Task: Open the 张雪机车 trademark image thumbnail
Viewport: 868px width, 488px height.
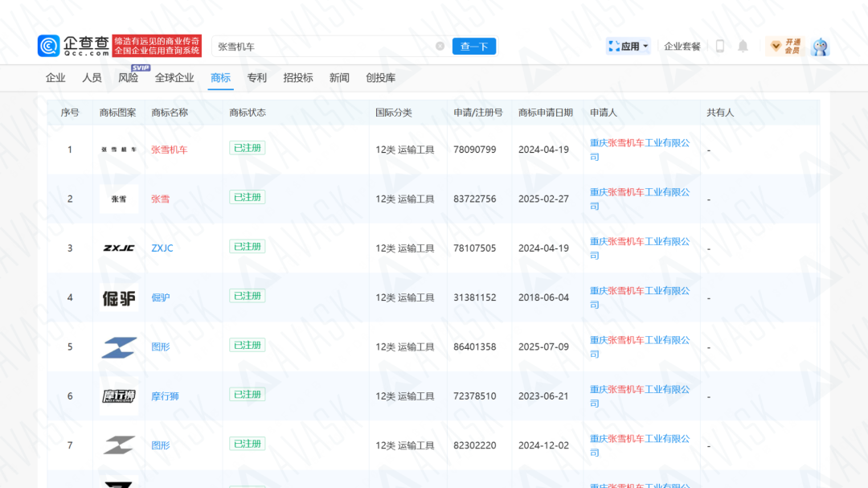Action: pos(119,150)
